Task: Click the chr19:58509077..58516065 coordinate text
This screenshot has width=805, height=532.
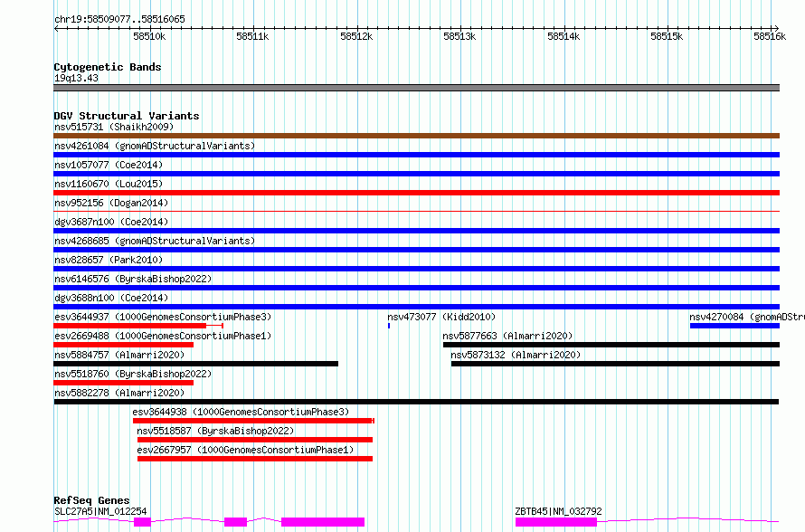Action: pos(119,19)
